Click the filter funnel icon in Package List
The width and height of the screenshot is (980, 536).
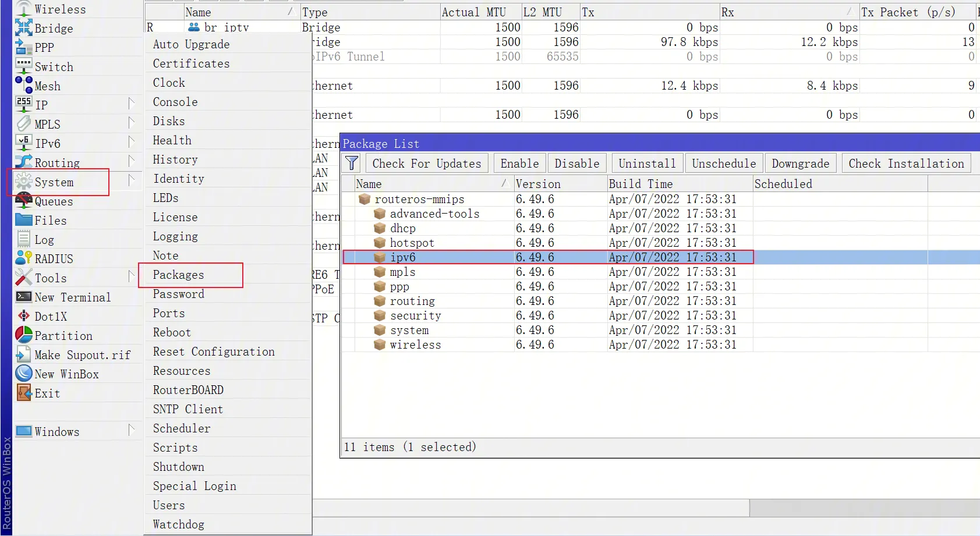(x=352, y=164)
